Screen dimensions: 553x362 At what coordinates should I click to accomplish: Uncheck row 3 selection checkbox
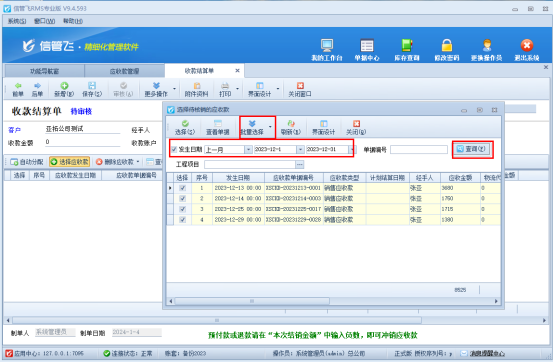182,209
